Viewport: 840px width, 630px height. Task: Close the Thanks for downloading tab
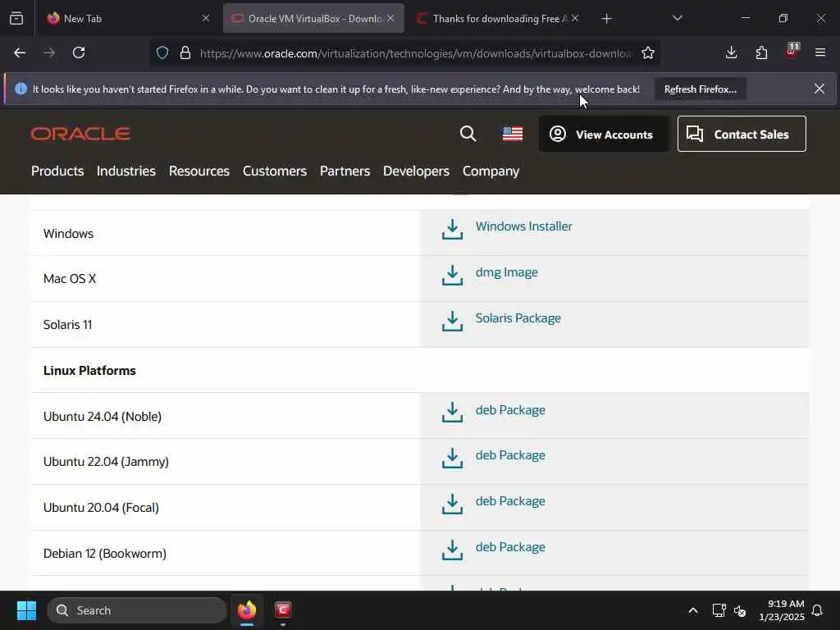pos(575,19)
